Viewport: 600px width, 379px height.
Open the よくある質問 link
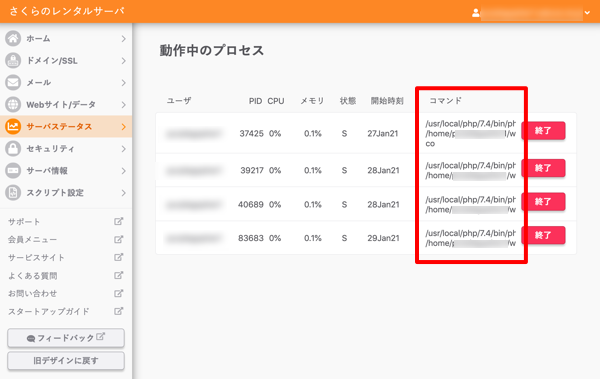[x=33, y=276]
